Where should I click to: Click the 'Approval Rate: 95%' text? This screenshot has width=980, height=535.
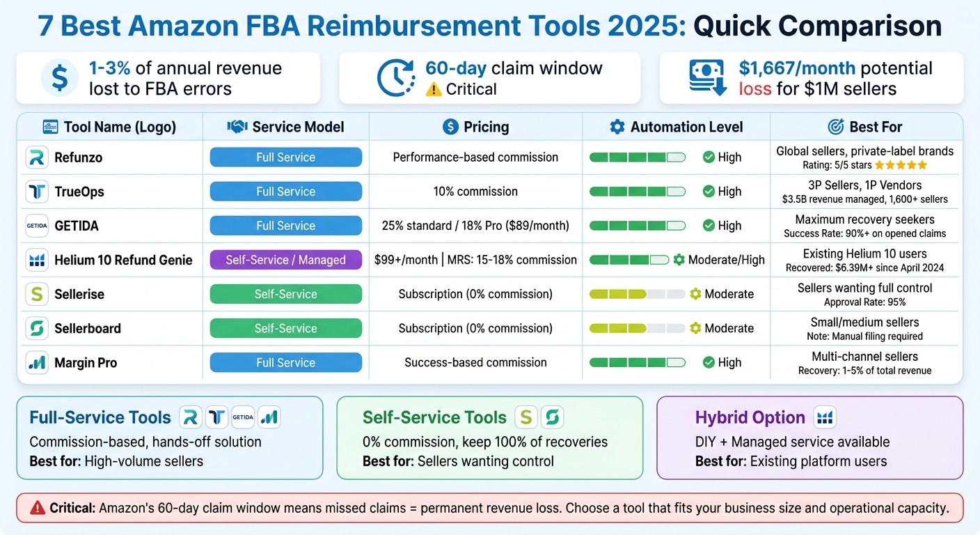coord(865,302)
